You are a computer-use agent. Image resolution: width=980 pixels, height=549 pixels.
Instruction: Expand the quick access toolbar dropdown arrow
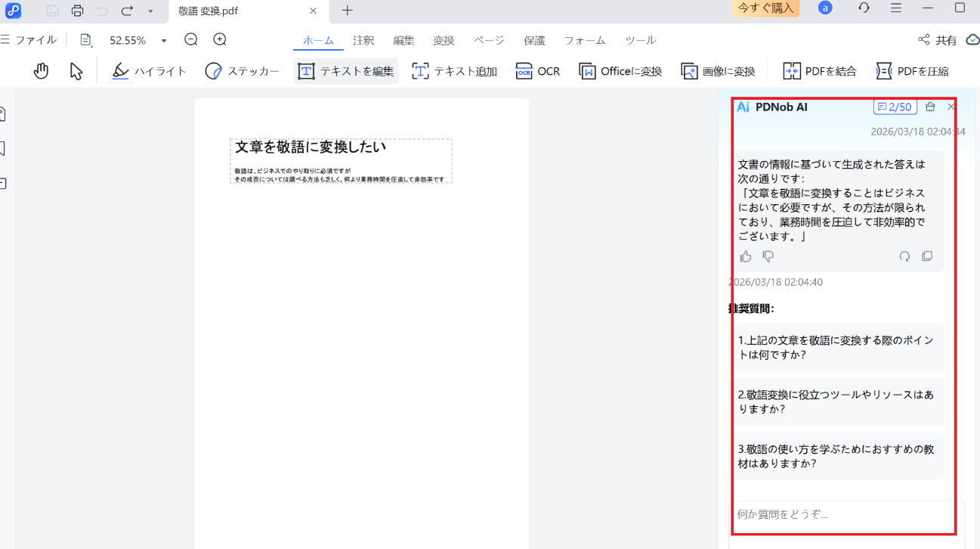[150, 11]
